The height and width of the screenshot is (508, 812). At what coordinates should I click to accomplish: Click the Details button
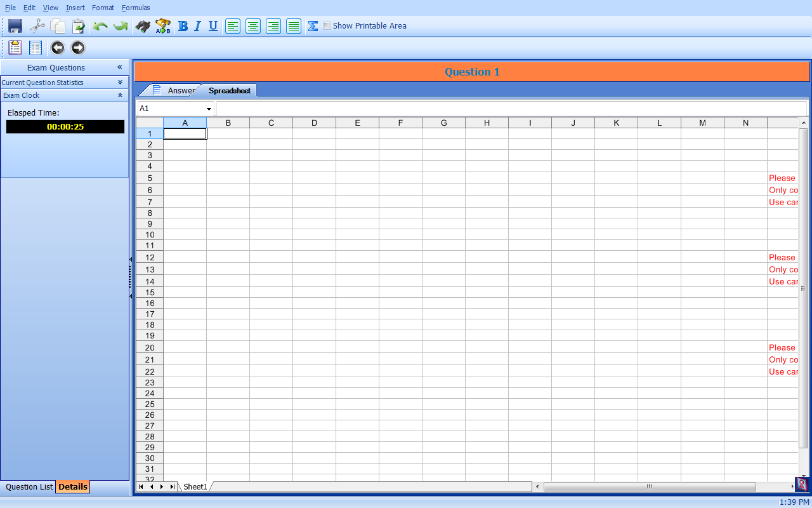pos(73,487)
